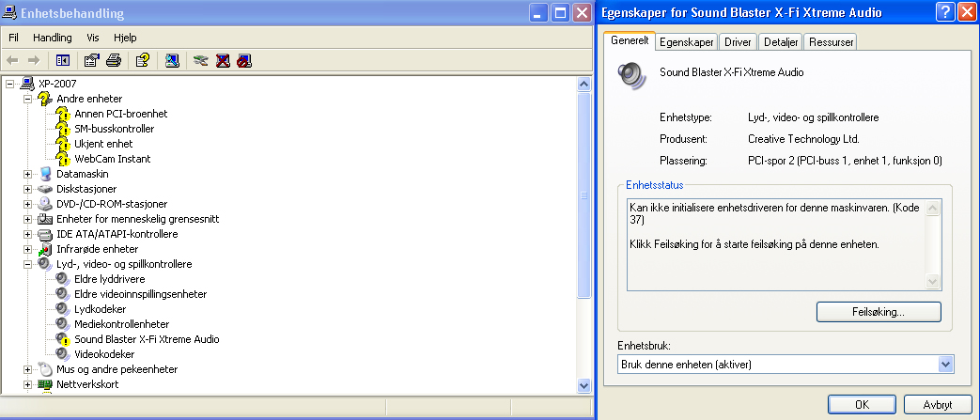Click the Back arrow in Enhetsbehandling toolbar
The height and width of the screenshot is (420, 980).
pos(12,61)
